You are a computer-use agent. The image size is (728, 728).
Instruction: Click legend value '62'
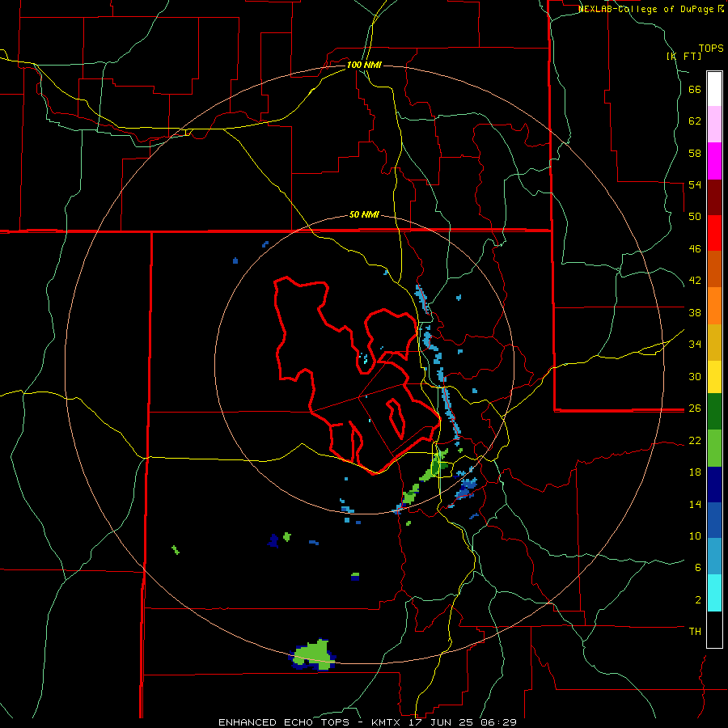click(695, 121)
